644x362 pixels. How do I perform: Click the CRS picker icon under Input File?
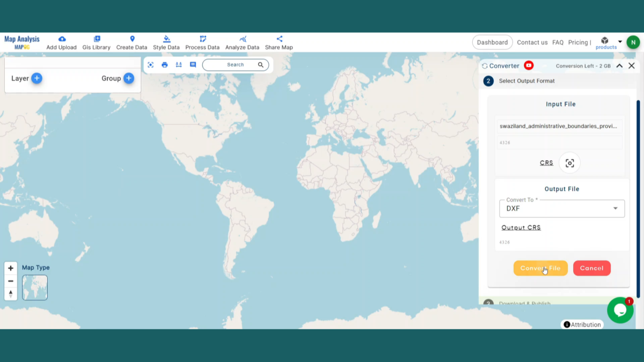point(569,162)
